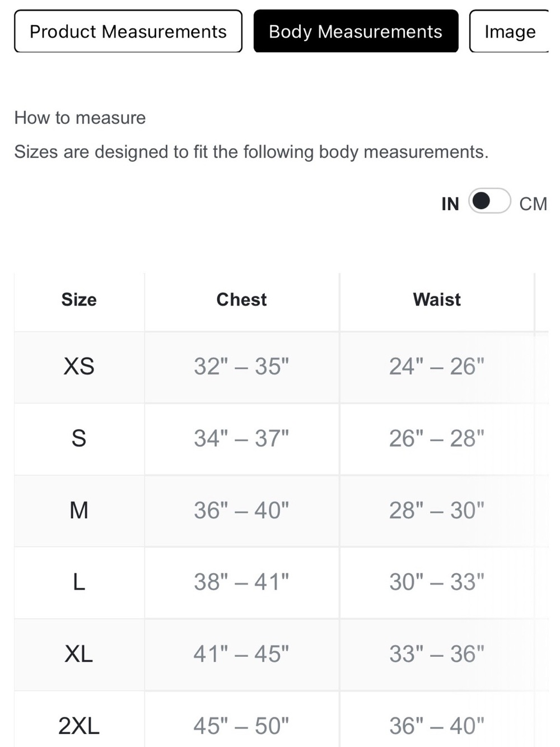Click the XS chest value 32" – 35"
The height and width of the screenshot is (747, 560).
point(241,366)
